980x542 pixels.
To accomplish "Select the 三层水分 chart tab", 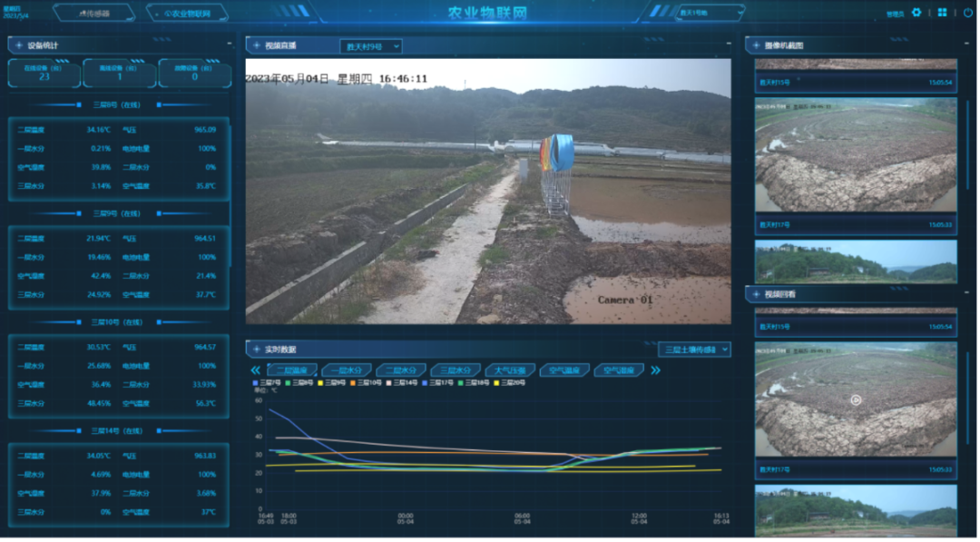I will coord(456,370).
